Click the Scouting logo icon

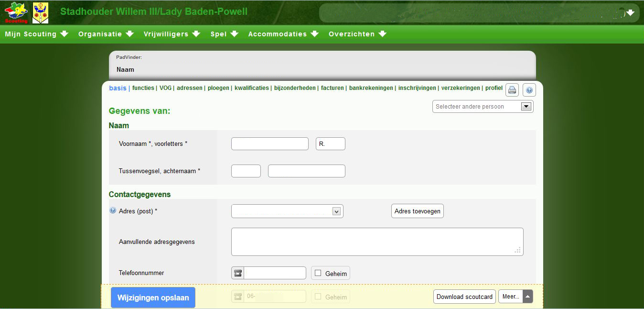point(16,12)
